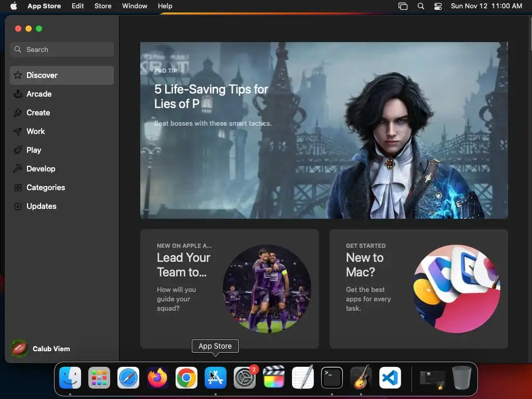532x399 pixels.
Task: Read 'Beat bosses with these smart tactics.' text
Action: click(212, 124)
